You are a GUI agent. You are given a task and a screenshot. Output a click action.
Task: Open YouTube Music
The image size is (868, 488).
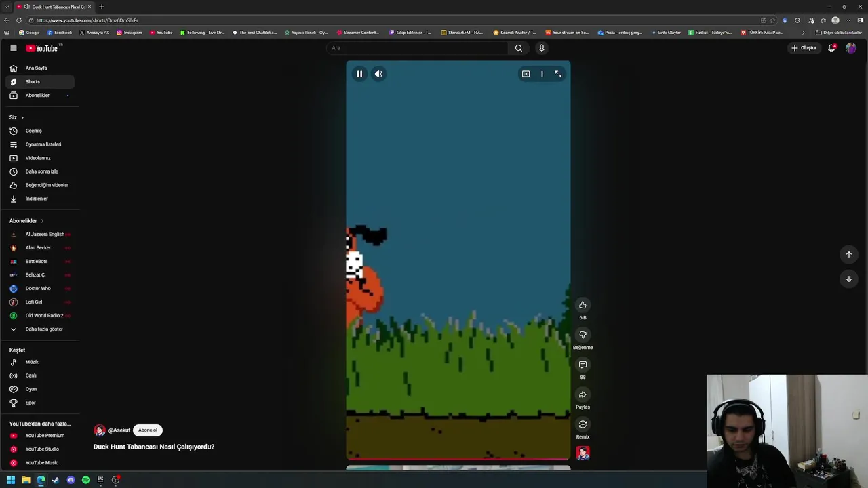pyautogui.click(x=40, y=463)
